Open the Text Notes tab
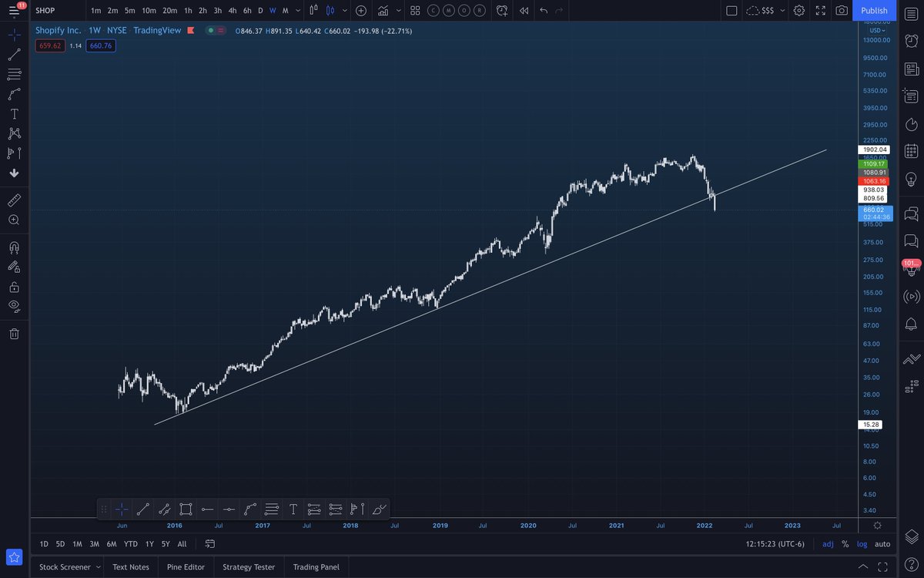924x578 pixels. click(131, 567)
